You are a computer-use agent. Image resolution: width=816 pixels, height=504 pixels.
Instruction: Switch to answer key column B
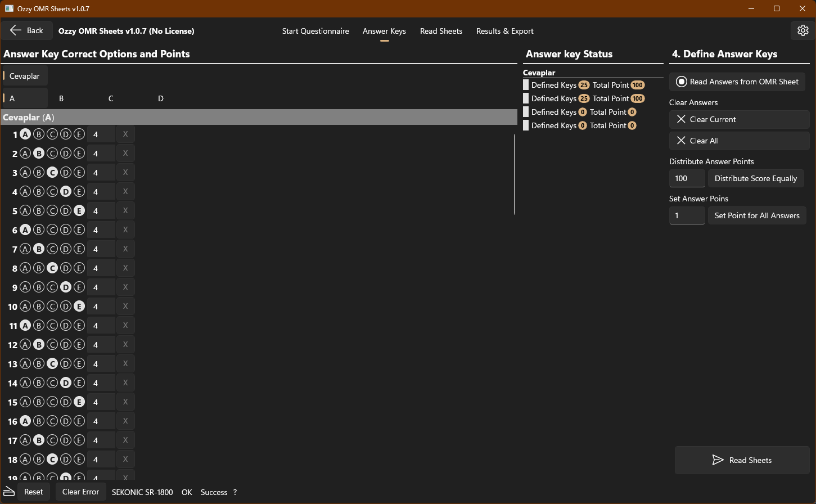point(61,98)
